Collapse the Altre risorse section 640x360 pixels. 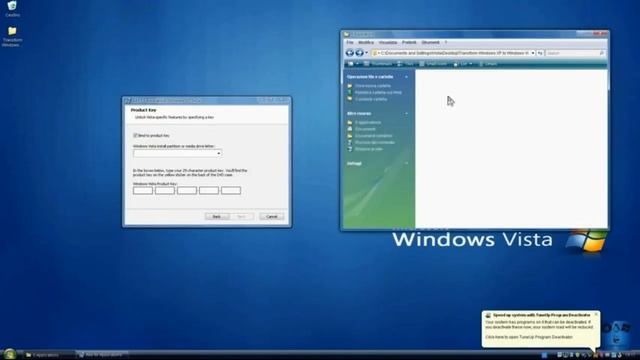coord(406,113)
